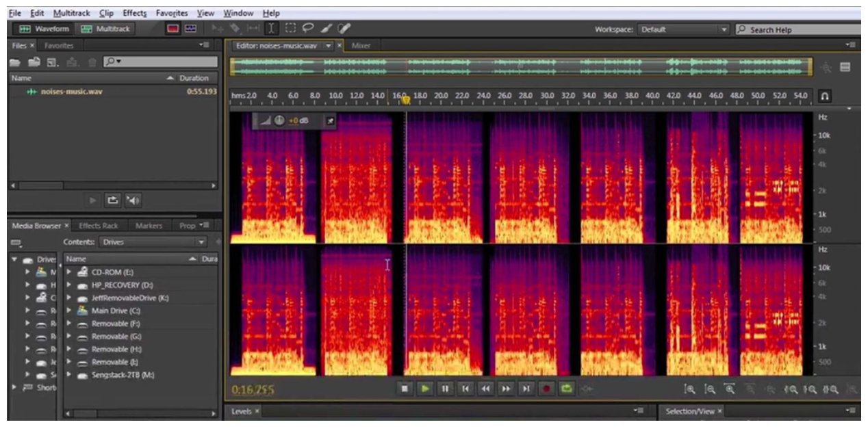Switch to the Markers tab
The height and width of the screenshot is (431, 868).
149,226
